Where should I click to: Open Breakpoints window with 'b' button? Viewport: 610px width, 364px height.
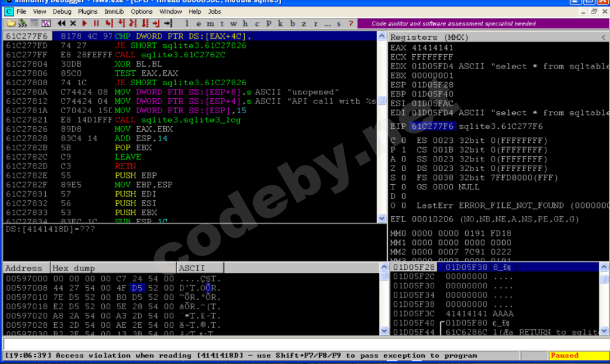(x=292, y=24)
